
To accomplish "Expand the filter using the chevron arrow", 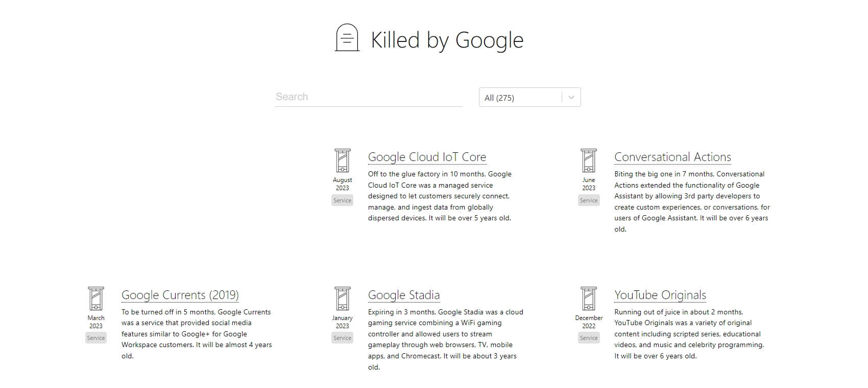I will pos(571,98).
